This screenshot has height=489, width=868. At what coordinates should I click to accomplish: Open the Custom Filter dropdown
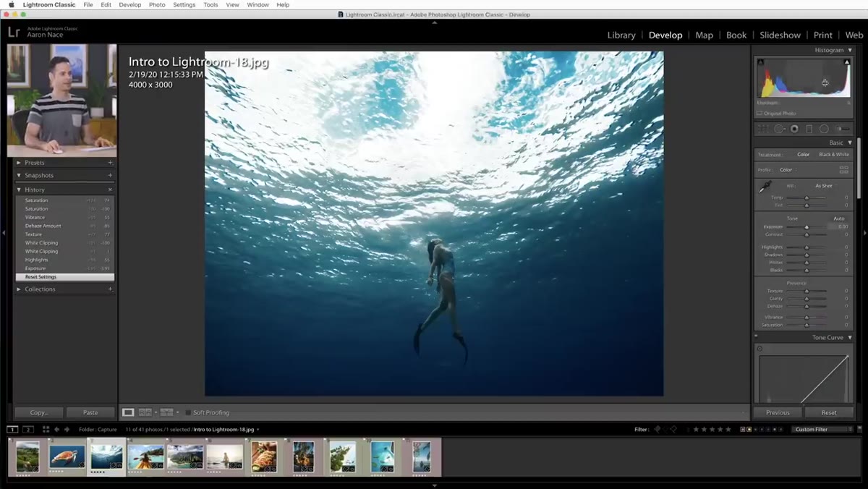(x=821, y=430)
